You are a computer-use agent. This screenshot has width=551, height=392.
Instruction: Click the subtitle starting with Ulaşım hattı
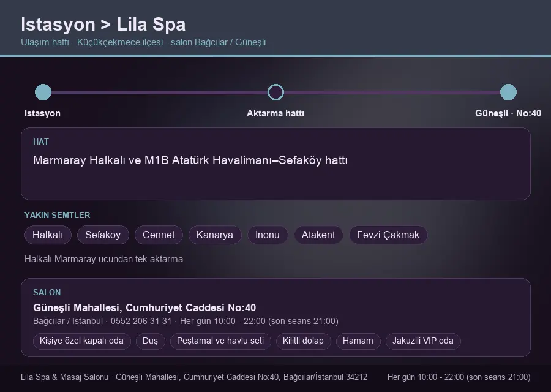(143, 42)
